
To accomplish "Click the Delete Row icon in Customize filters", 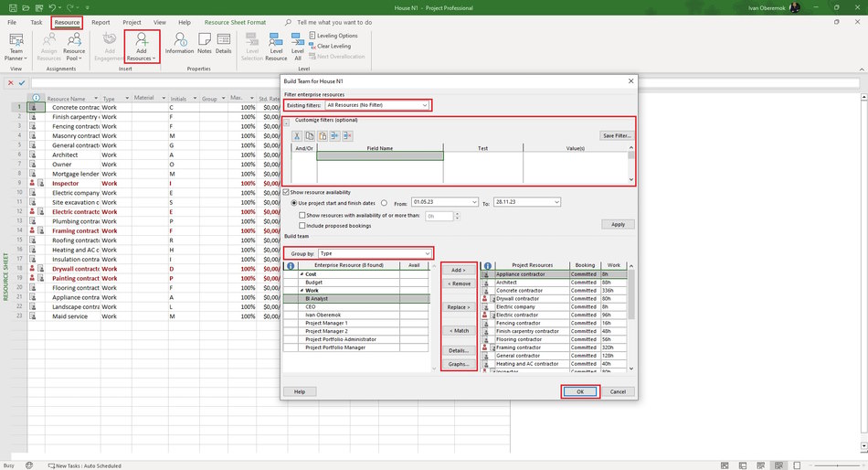I will 347,136.
